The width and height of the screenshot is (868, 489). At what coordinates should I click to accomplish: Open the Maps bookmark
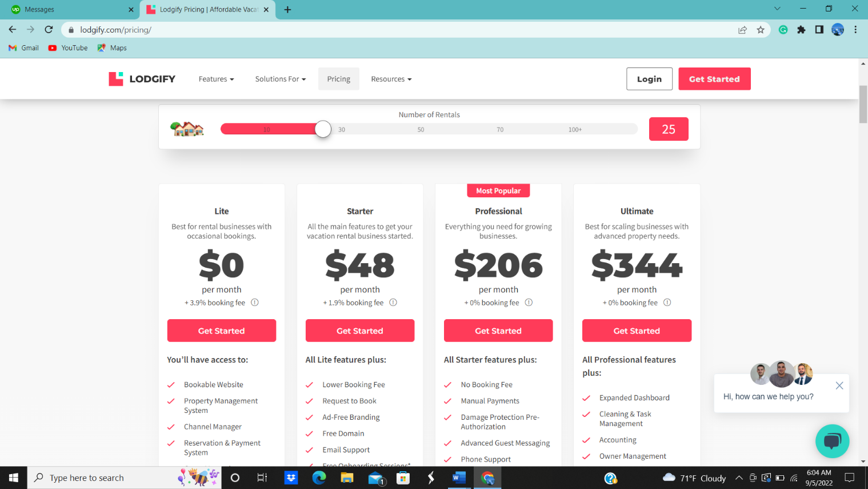click(112, 48)
